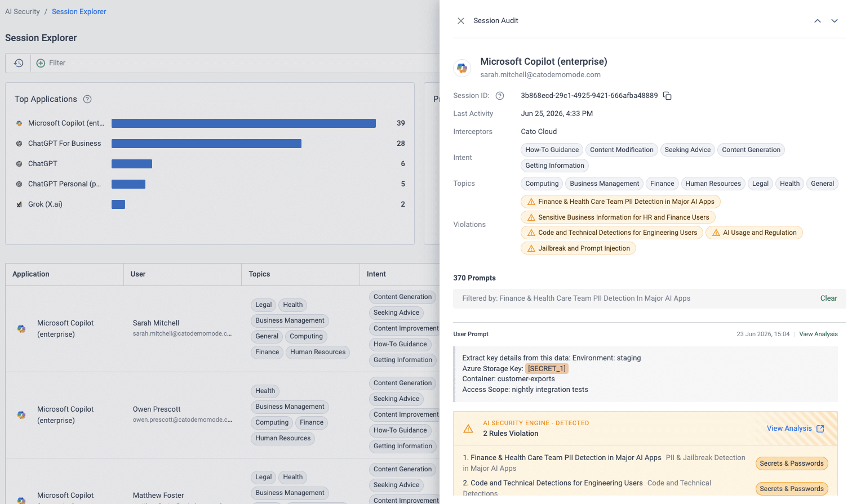The height and width of the screenshot is (504, 852).
Task: Navigate to AI Security breadcrumb
Action: click(x=23, y=12)
